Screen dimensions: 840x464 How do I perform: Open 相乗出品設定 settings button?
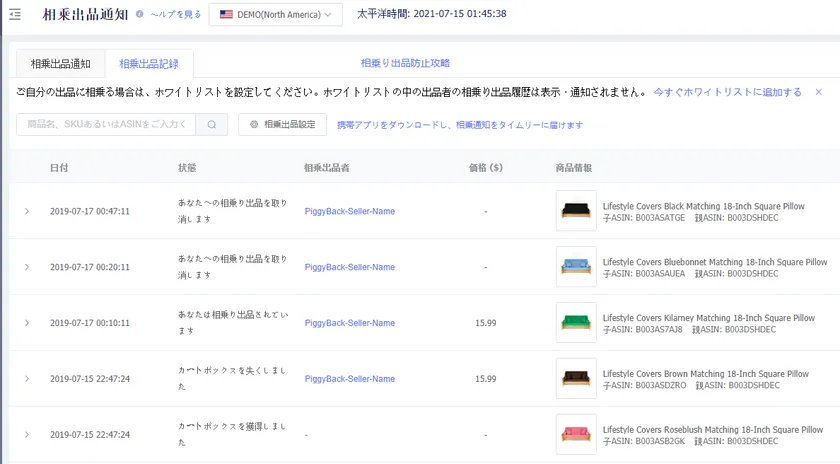pos(283,125)
